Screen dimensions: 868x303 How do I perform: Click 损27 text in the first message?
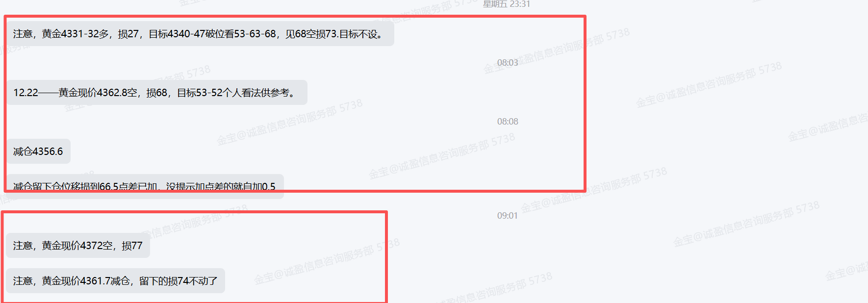(x=128, y=34)
